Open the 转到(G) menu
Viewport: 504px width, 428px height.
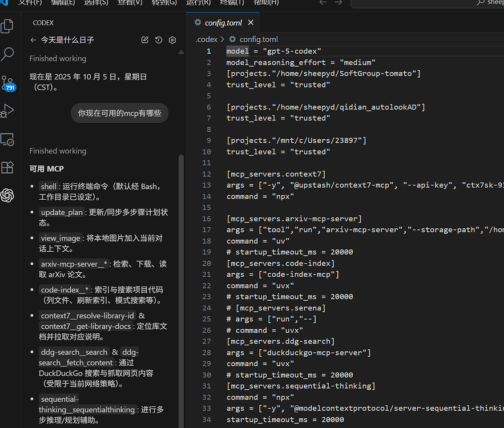coord(164,3)
